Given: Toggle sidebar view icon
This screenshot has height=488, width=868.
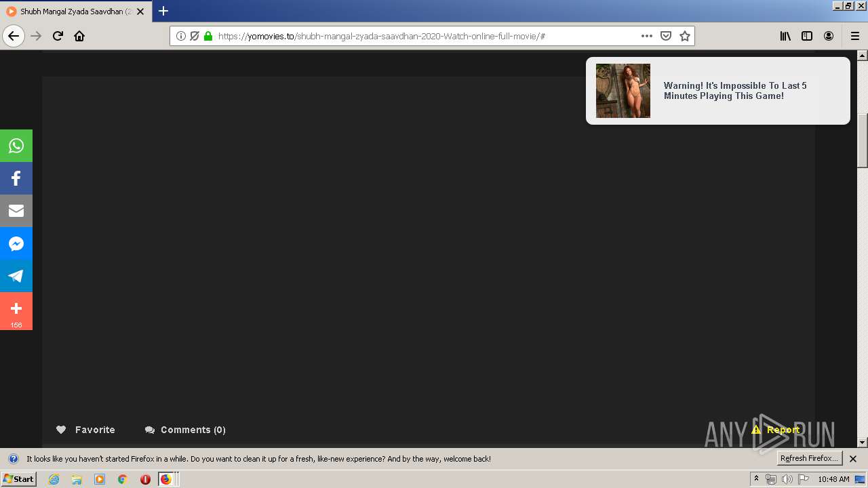Looking at the screenshot, I should click(807, 36).
